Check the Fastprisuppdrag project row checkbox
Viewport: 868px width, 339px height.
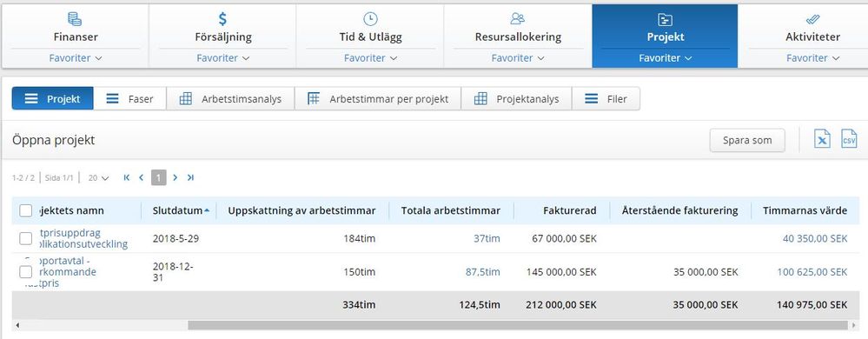point(25,239)
